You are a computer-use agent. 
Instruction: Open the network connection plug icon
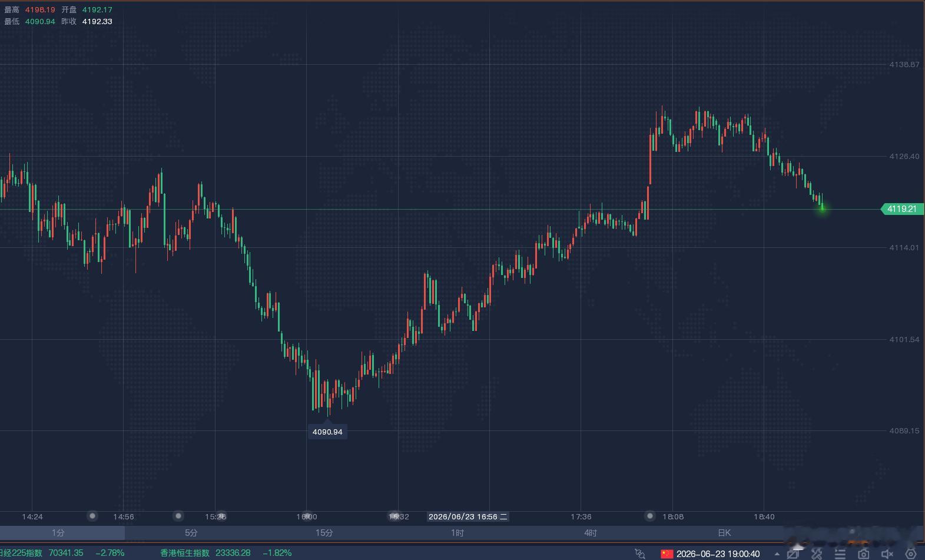coord(640,554)
